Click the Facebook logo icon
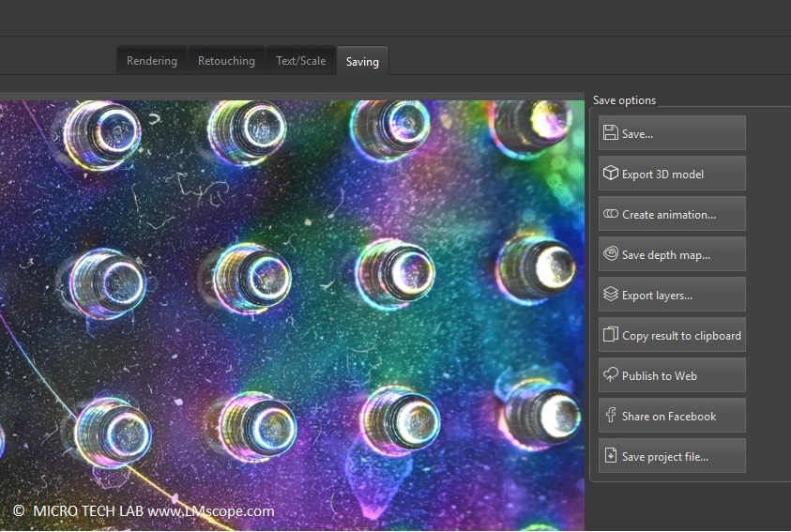This screenshot has height=532, width=791. [610, 416]
